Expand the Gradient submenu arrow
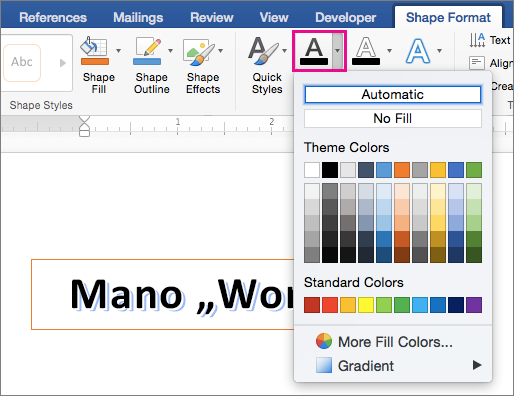The width and height of the screenshot is (514, 396). click(x=477, y=365)
